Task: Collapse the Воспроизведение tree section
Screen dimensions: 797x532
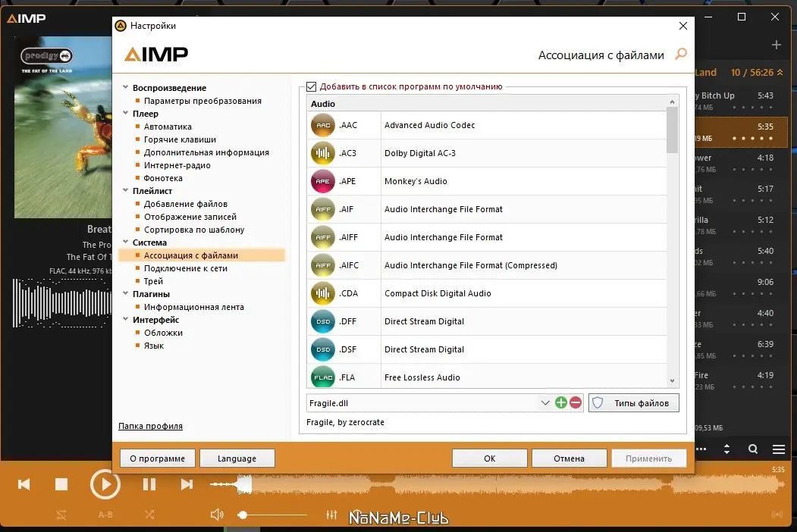Action: (x=126, y=87)
